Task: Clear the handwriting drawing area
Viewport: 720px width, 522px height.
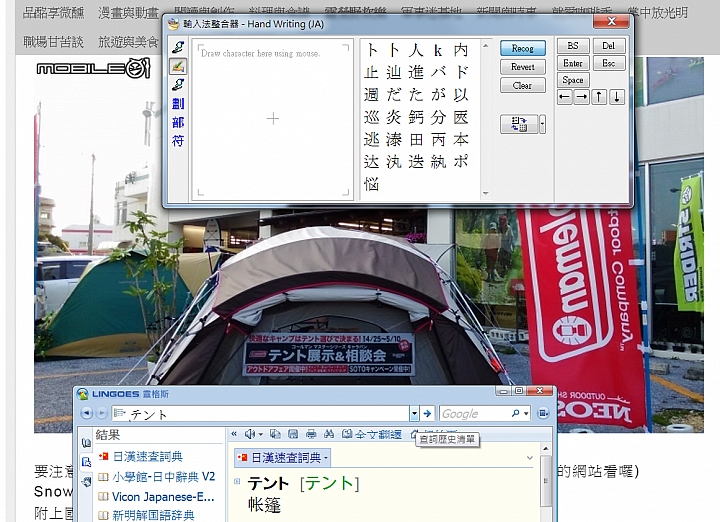Action: (x=523, y=85)
